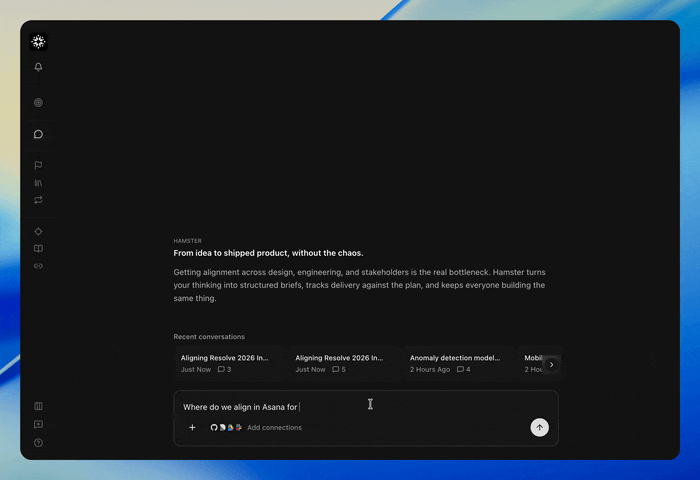Open the library books icon
This screenshot has width=700, height=480.
pyautogui.click(x=38, y=183)
